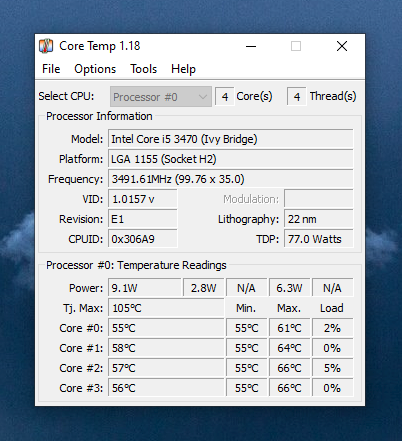Screen dimensions: 402x441
Task: Click the Core #2 load 5% value
Action: click(332, 368)
